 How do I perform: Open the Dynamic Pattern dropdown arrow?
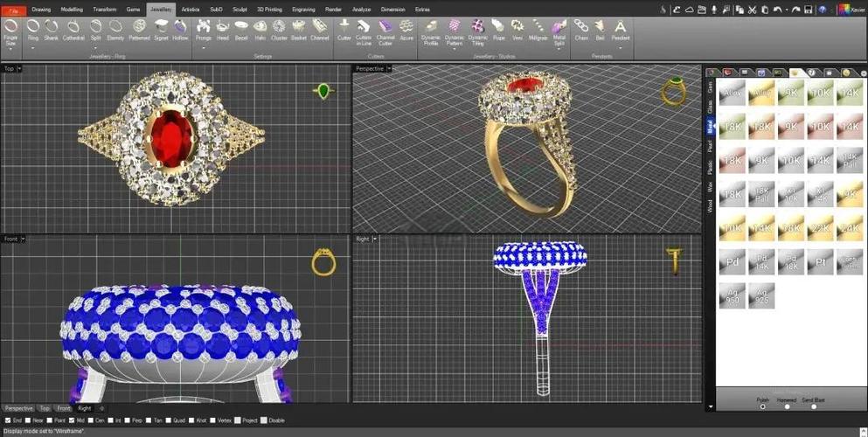tap(454, 49)
